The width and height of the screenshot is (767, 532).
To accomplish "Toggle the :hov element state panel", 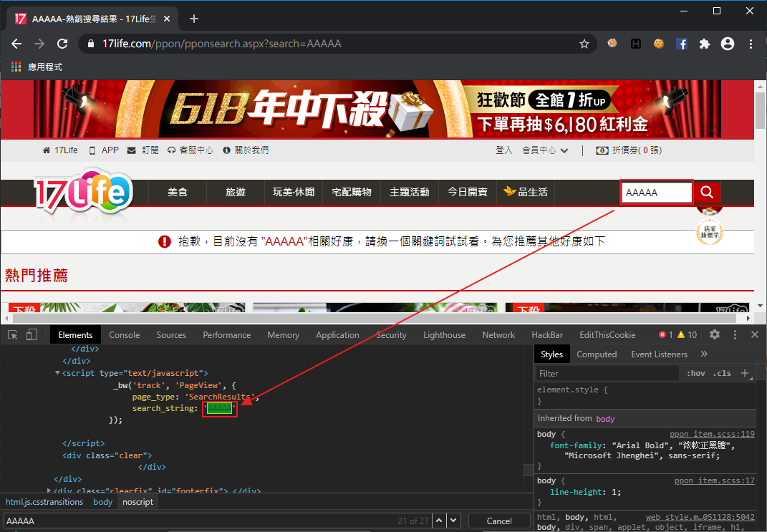I will pyautogui.click(x=695, y=373).
